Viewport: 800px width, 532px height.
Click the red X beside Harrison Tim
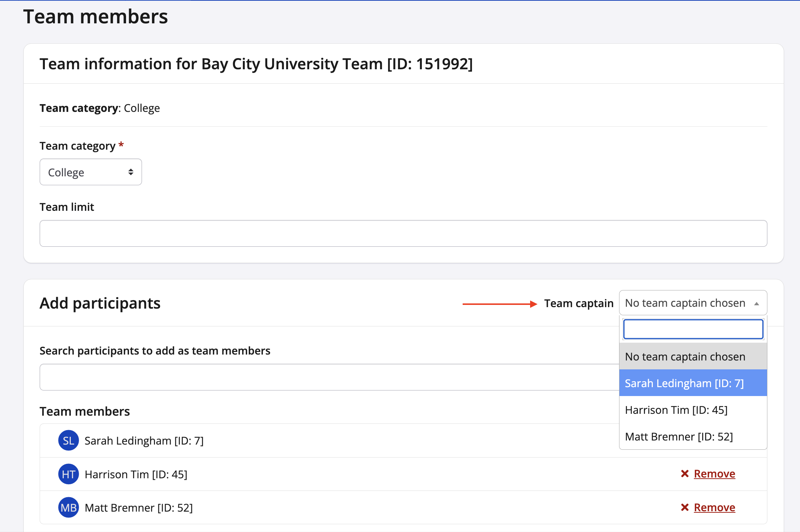click(x=685, y=474)
